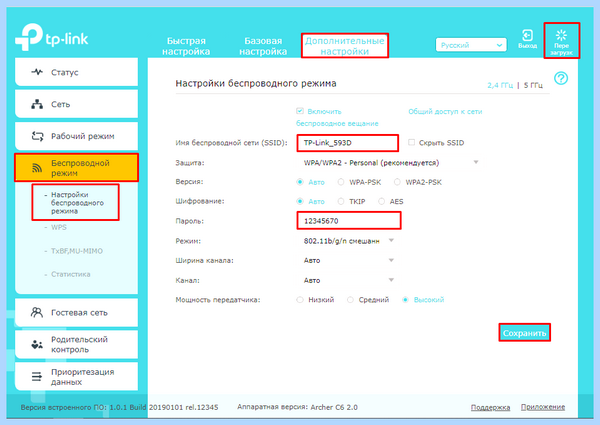
Task: Open the Приложение link
Action: coord(543,407)
